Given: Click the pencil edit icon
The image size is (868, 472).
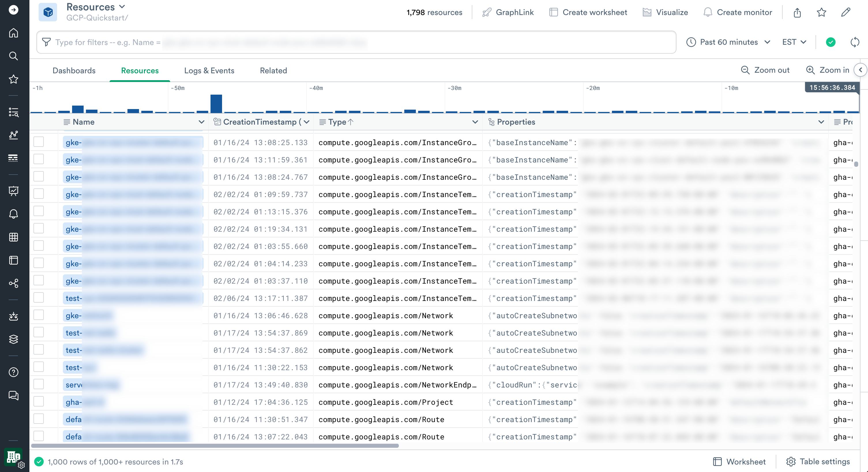Looking at the screenshot, I should pyautogui.click(x=846, y=12).
